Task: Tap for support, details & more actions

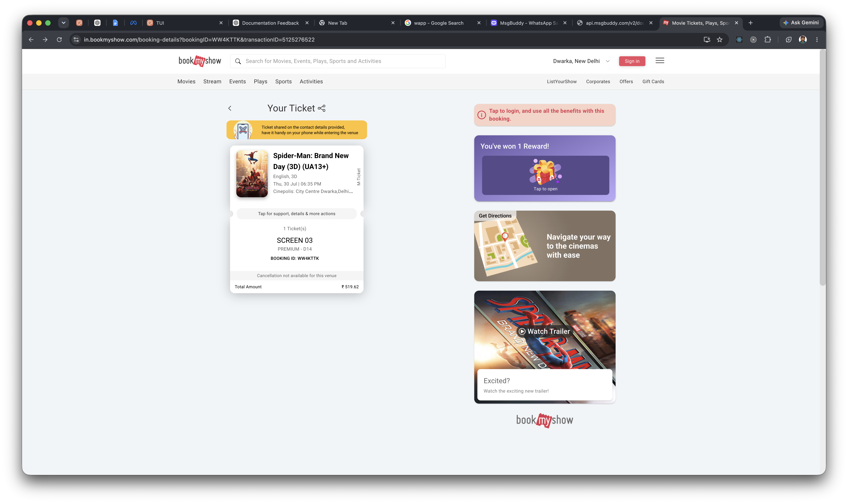Action: tap(297, 214)
